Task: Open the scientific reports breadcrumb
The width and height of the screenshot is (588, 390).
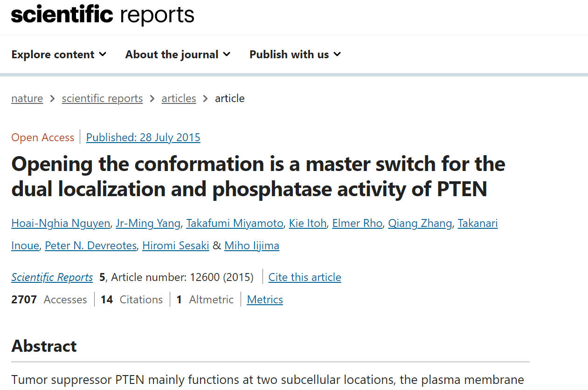Action: coord(102,98)
